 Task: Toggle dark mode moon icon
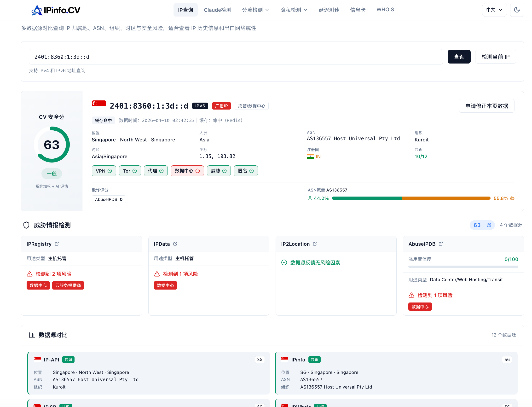coord(517,10)
